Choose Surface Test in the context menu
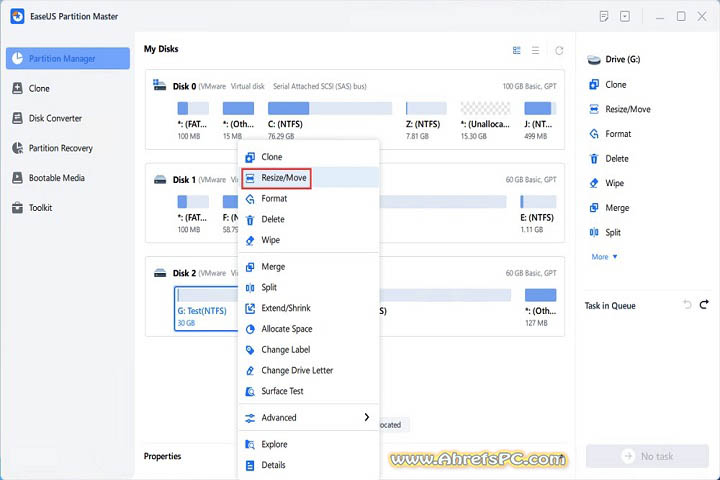 309,391
